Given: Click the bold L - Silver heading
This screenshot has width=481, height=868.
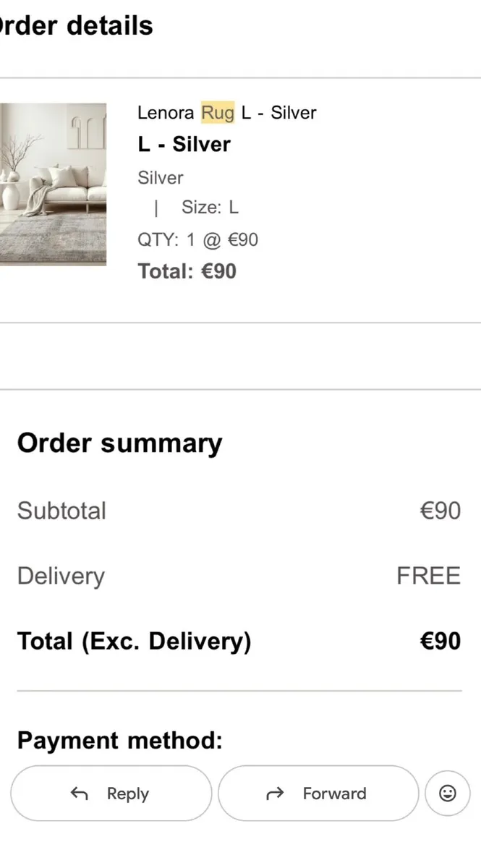Looking at the screenshot, I should click(x=184, y=144).
